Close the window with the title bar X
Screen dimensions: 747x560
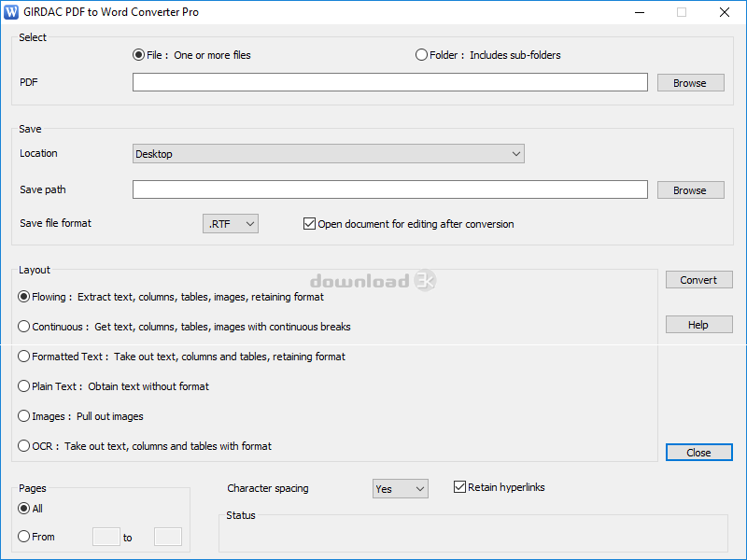click(725, 12)
